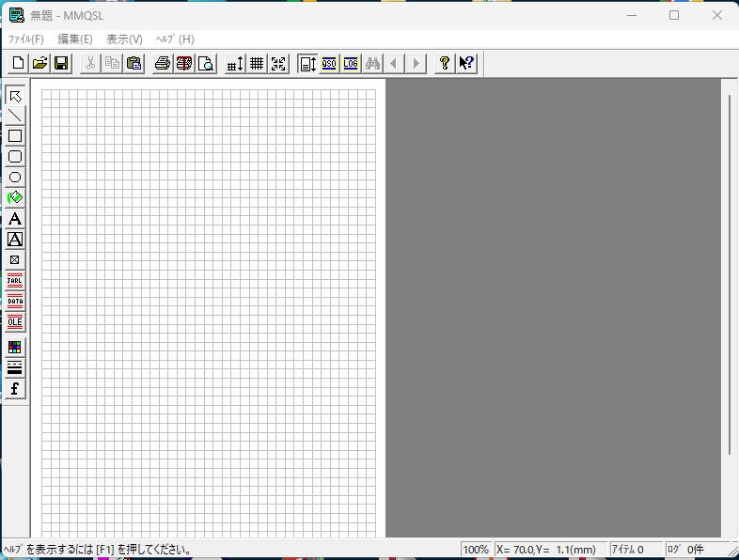739x560 pixels.
Task: Toggle the QSO view button
Action: point(329,64)
